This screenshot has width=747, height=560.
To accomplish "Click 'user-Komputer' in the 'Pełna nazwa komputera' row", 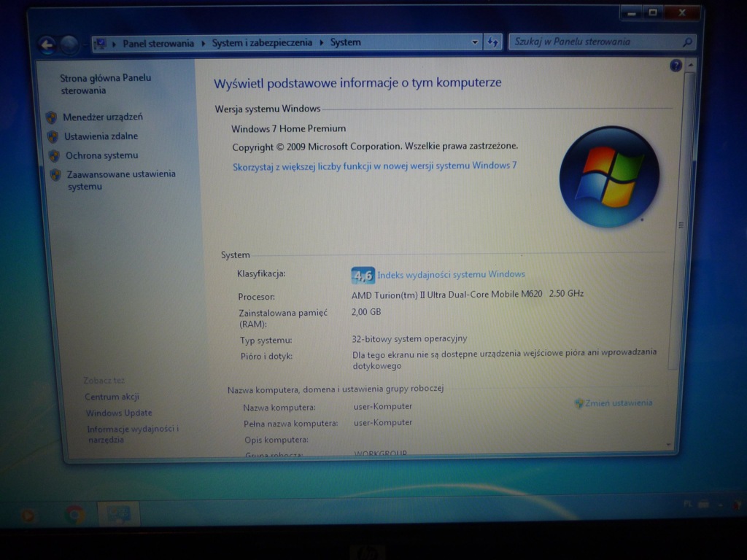I will (x=383, y=423).
